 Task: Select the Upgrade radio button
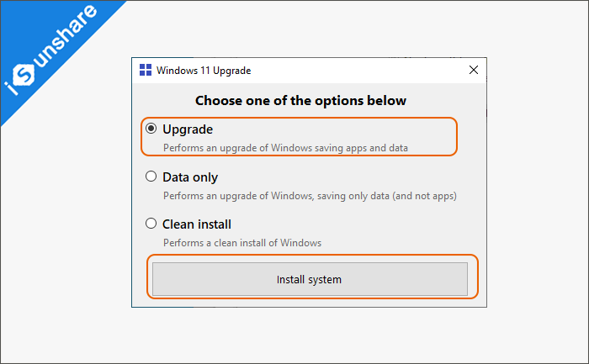151,129
